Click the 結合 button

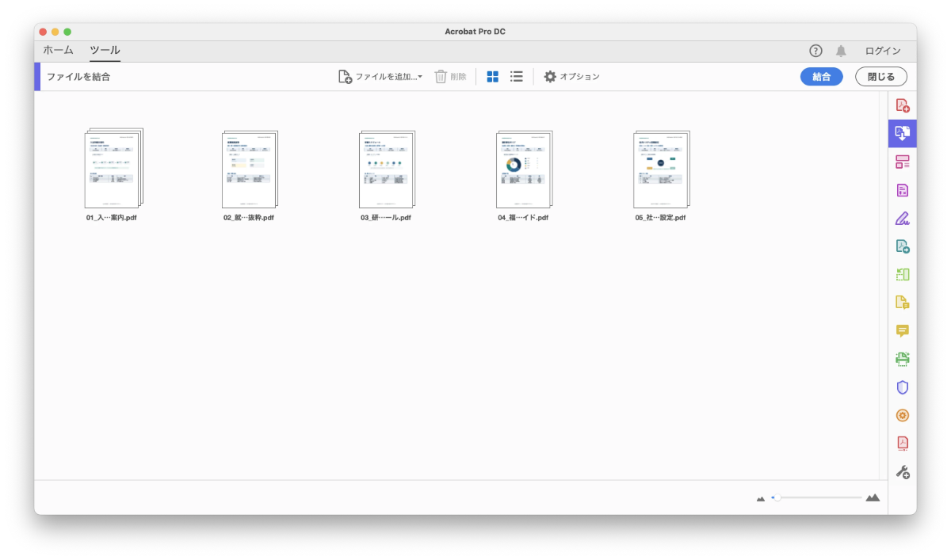822,77
